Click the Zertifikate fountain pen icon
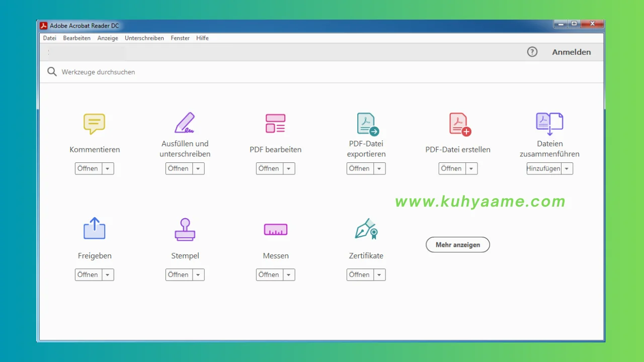Screen dimensions: 644x362 pyautogui.click(x=366, y=229)
